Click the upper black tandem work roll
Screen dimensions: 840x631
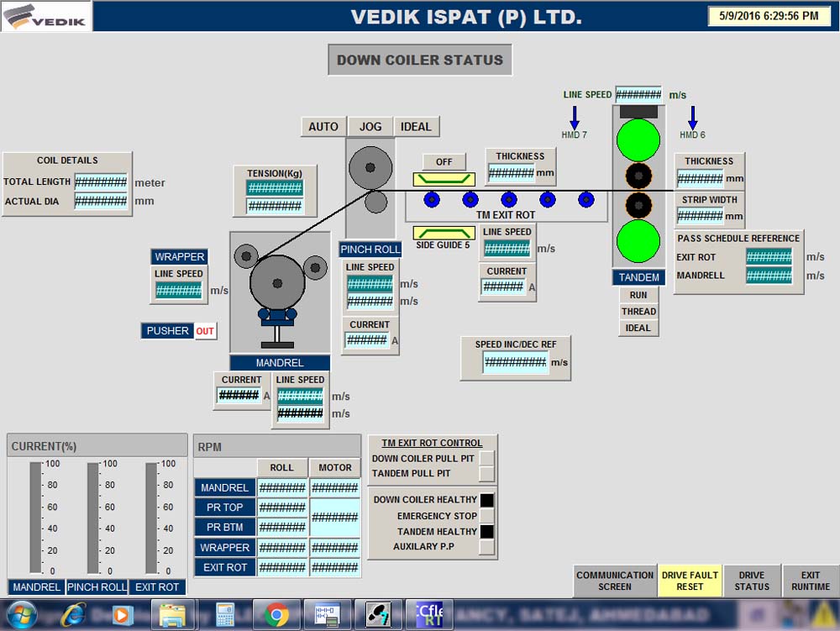coord(638,176)
